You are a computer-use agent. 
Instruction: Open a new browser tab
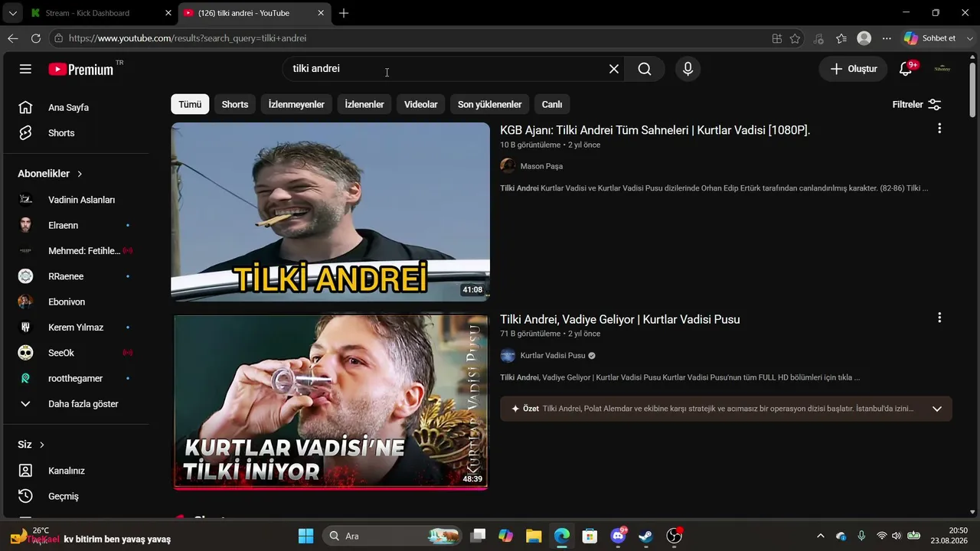click(344, 13)
